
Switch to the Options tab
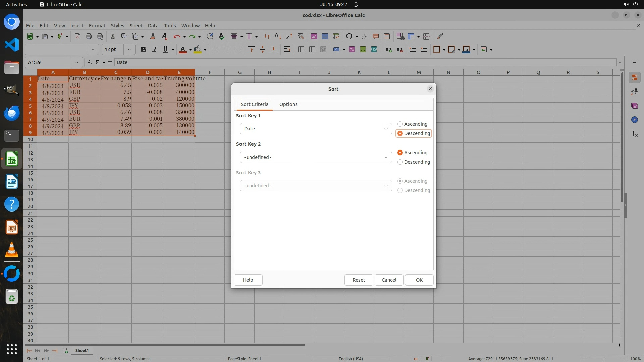click(288, 104)
